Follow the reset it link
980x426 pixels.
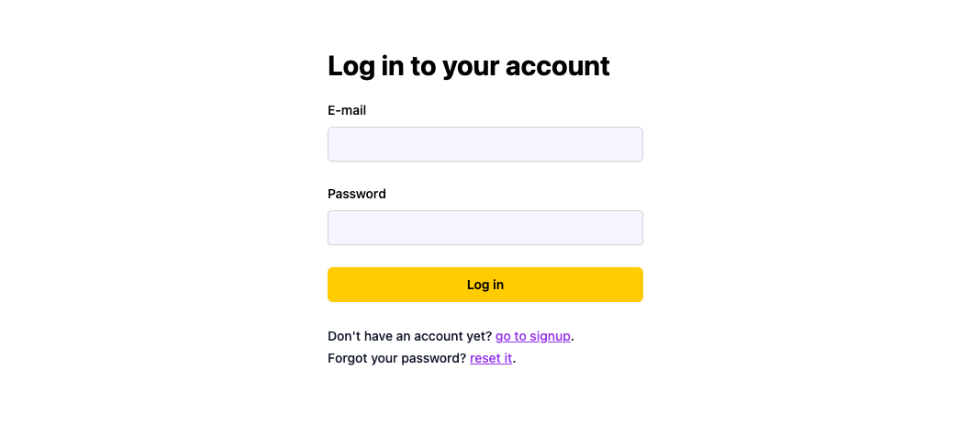point(491,358)
